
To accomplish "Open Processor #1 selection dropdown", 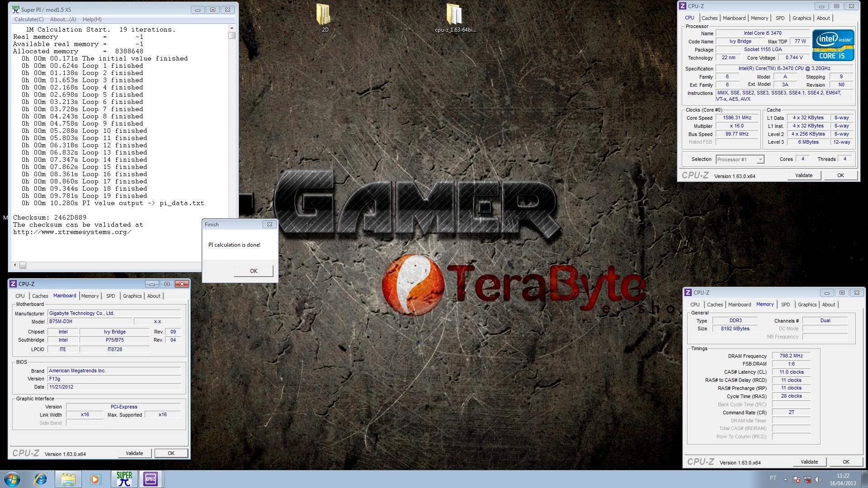I will tap(740, 159).
